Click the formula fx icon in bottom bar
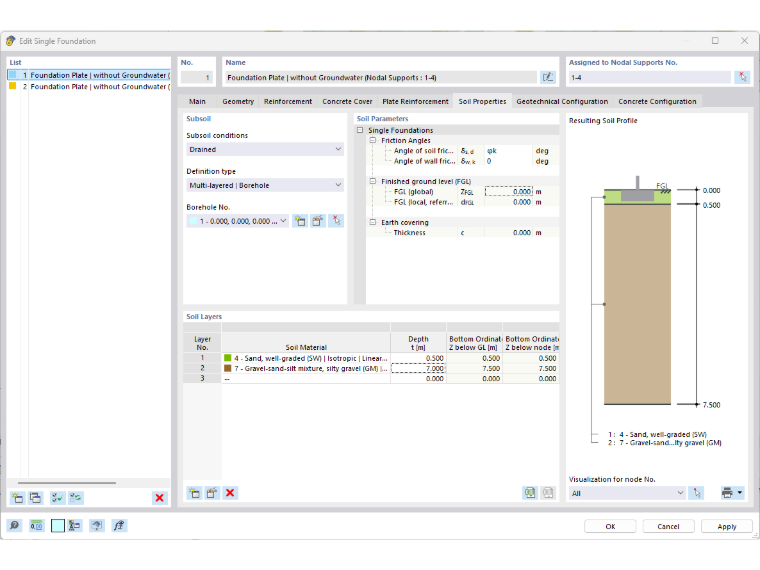760x570 pixels. (119, 525)
